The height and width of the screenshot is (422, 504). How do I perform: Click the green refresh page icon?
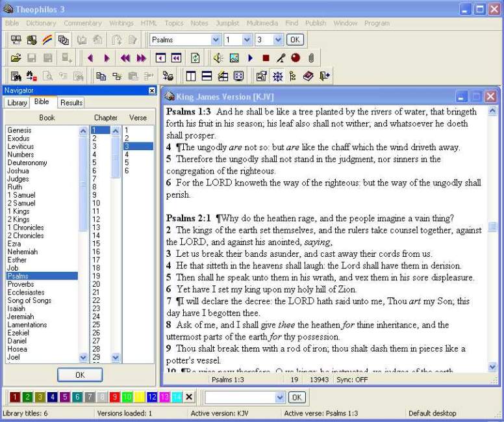pyautogui.click(x=195, y=58)
